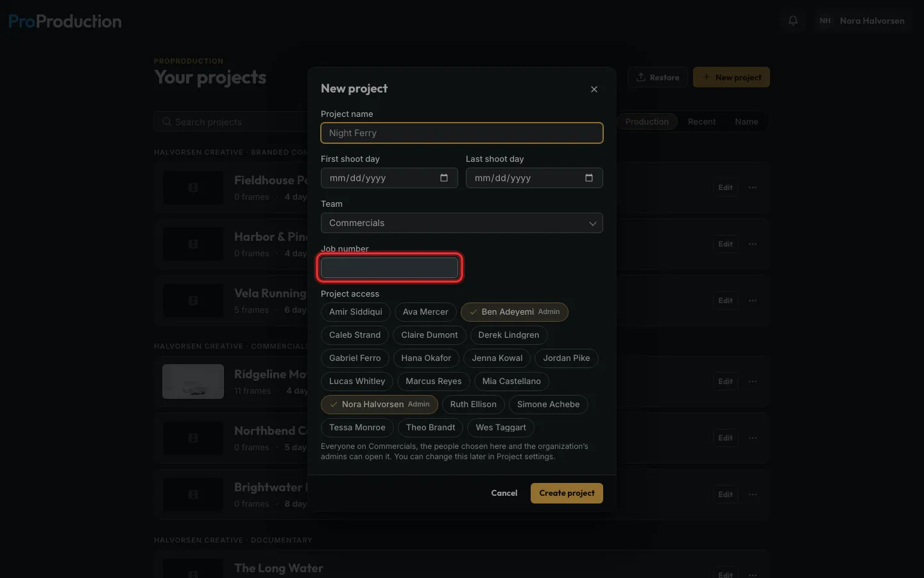Image resolution: width=924 pixels, height=578 pixels.
Task: Open the Ridgeline project thumbnail
Action: click(x=193, y=381)
